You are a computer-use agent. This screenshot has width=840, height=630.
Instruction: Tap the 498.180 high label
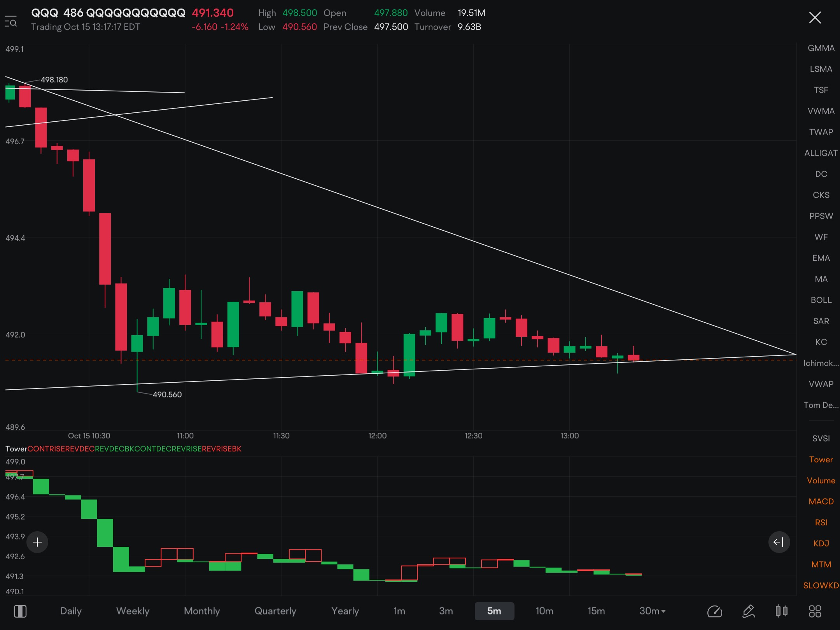pyautogui.click(x=54, y=80)
